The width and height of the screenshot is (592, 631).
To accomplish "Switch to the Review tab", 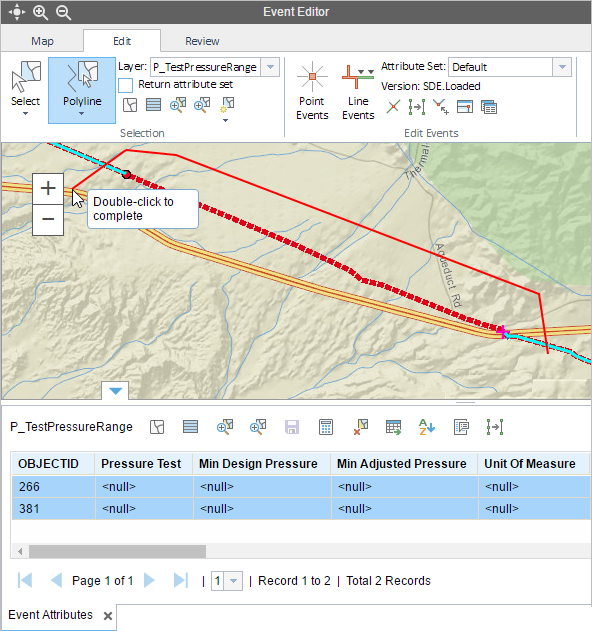I will [202, 41].
